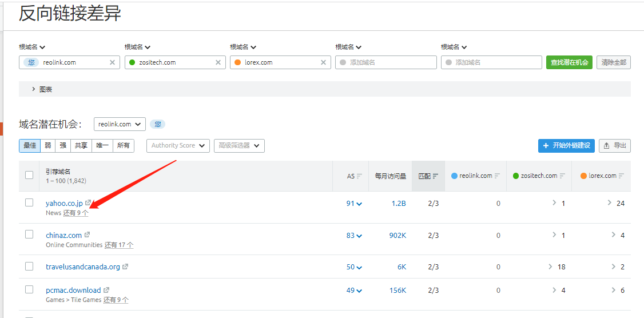This screenshot has width=644, height=318.
Task: Check the pcmac.download row checkbox
Action: click(29, 289)
